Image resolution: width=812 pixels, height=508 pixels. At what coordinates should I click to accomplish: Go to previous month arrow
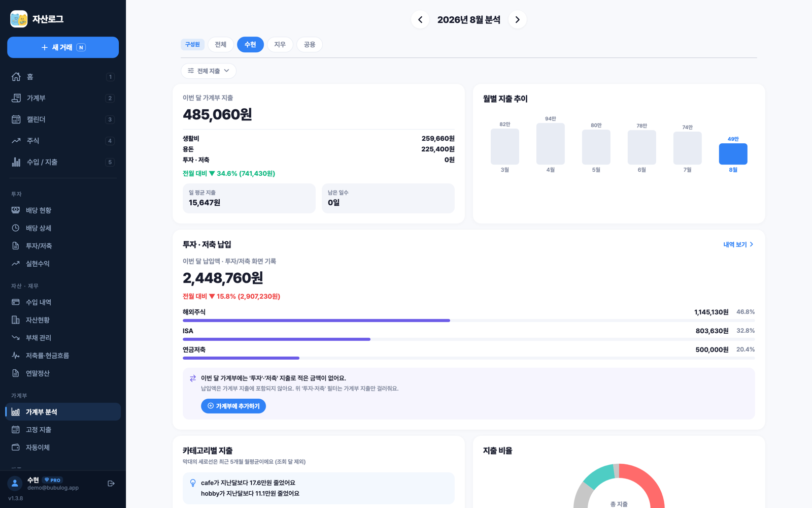click(420, 20)
